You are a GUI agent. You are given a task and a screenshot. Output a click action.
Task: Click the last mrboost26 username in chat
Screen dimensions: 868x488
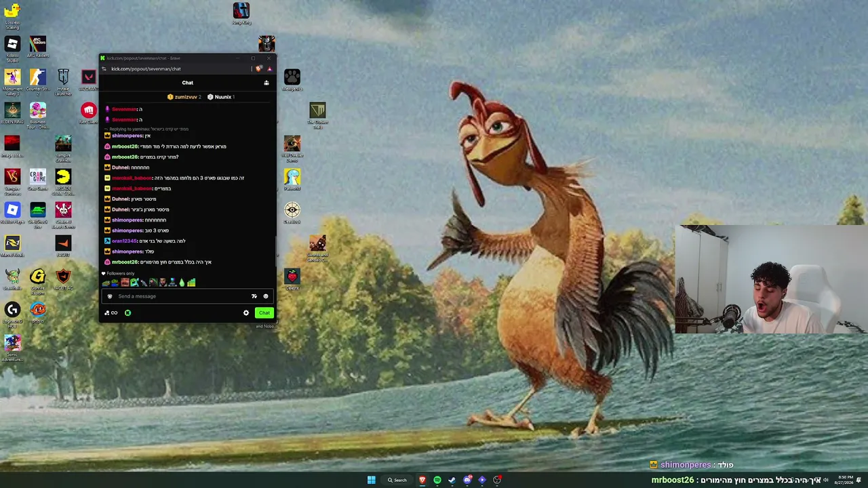[125, 262]
